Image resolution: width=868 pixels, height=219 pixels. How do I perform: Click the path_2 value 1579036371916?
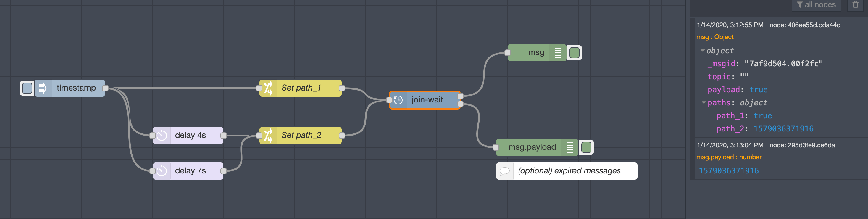[783, 129]
